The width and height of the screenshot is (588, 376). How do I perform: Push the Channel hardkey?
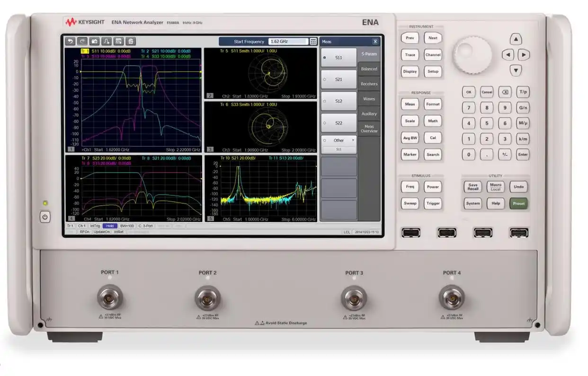(433, 55)
